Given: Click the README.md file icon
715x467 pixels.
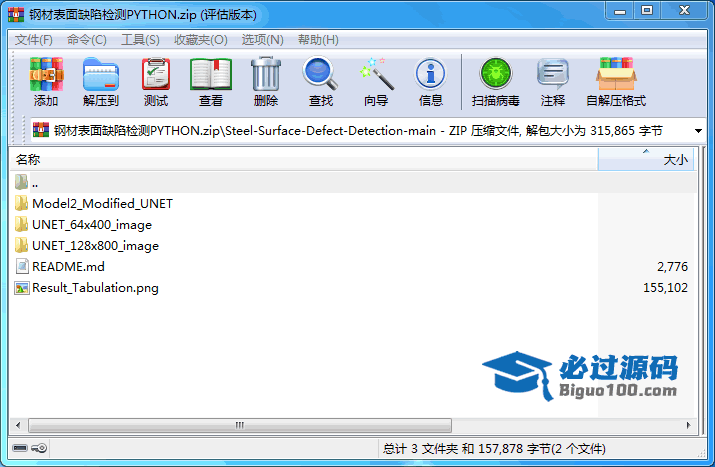Looking at the screenshot, I should pyautogui.click(x=22, y=266).
